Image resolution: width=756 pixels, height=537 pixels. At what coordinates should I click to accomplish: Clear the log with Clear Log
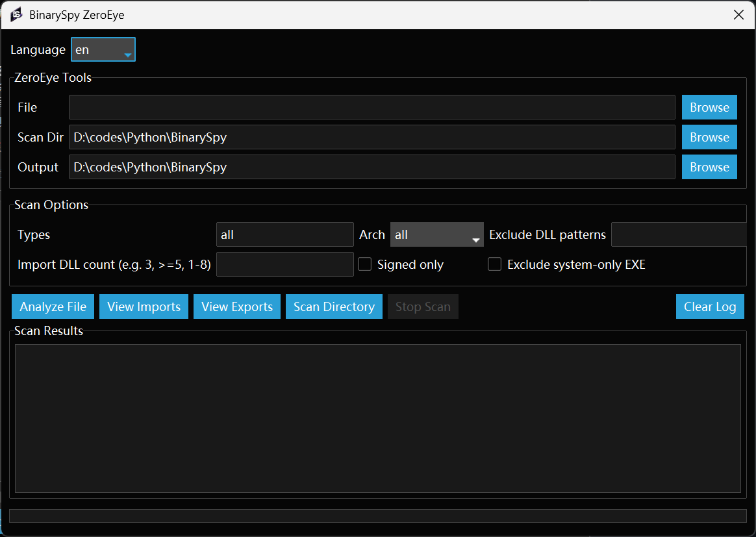click(x=710, y=306)
